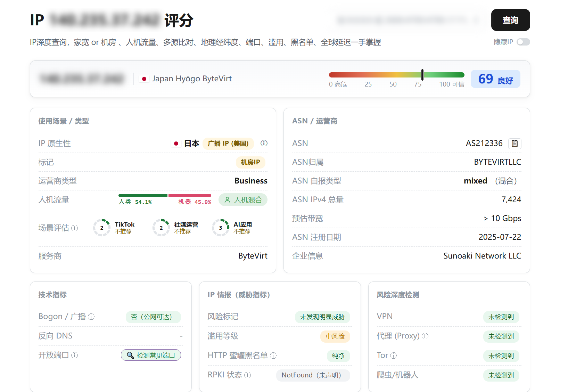The image size is (568, 392).
Task: Click the 中风险 abuse level tag
Action: [335, 336]
